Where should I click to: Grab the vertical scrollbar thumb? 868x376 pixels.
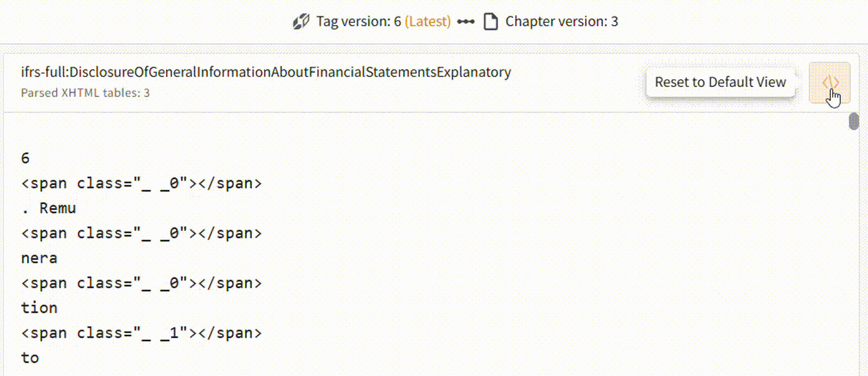point(854,122)
